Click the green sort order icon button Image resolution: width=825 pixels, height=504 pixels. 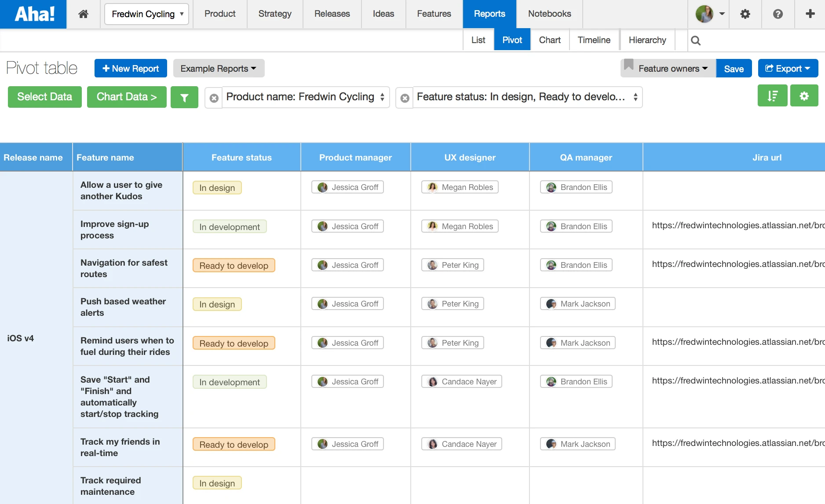click(x=772, y=96)
